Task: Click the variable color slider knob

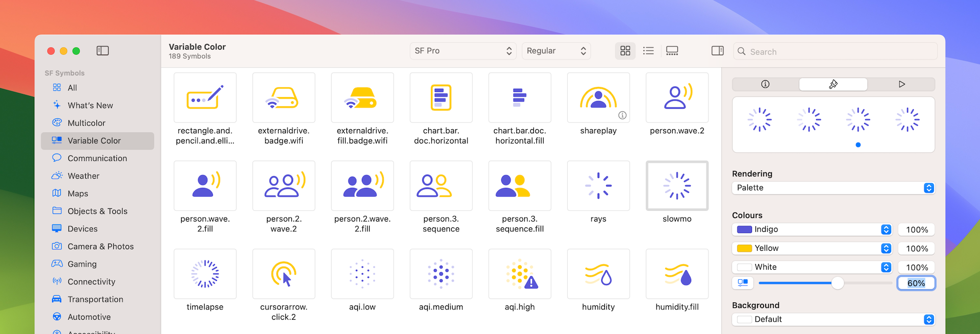Action: pos(837,283)
